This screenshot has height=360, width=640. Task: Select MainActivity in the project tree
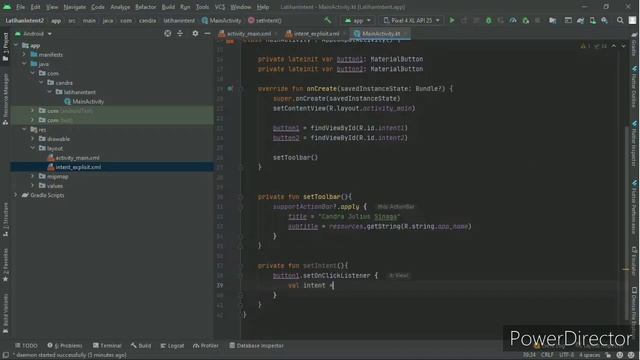84,101
